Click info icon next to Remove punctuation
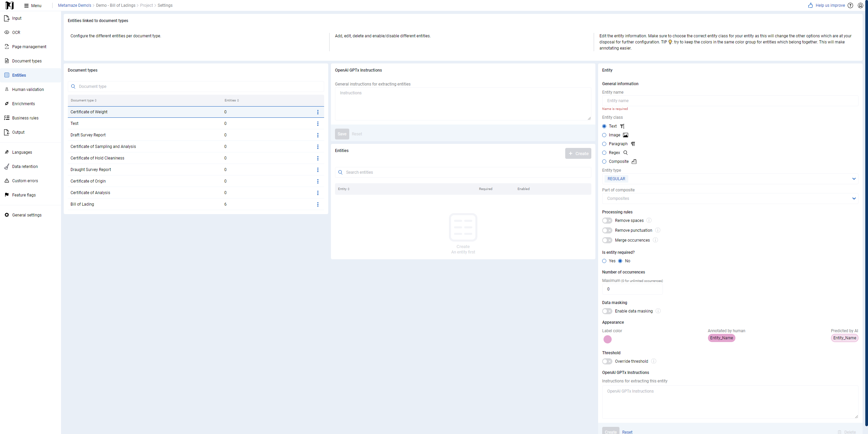The width and height of the screenshot is (868, 434). coord(657,230)
